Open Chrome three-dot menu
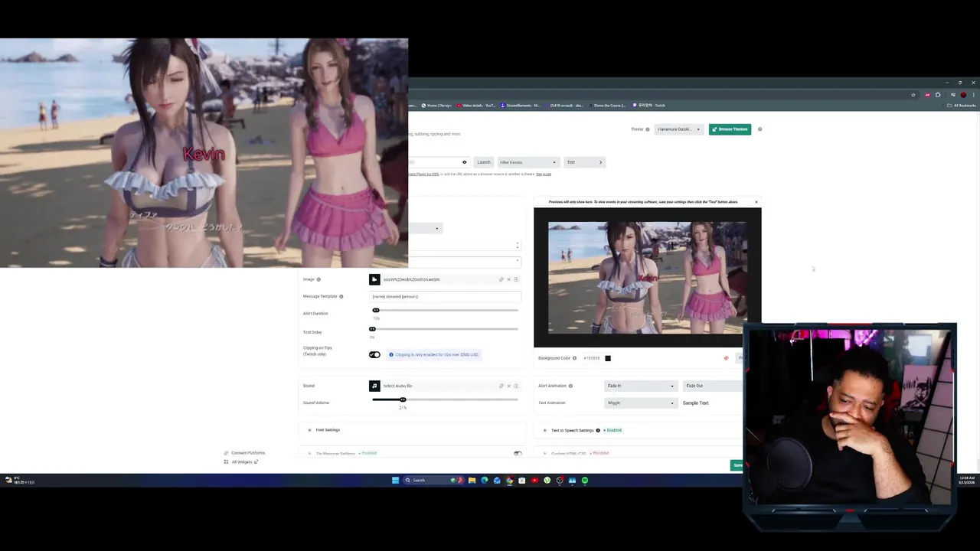Image resolution: width=980 pixels, height=551 pixels. [x=973, y=95]
